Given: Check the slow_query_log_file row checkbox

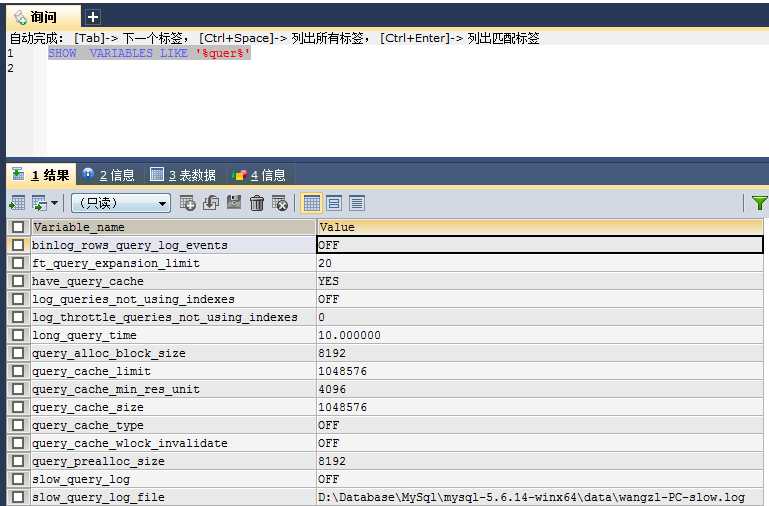Looking at the screenshot, I should click(x=18, y=497).
